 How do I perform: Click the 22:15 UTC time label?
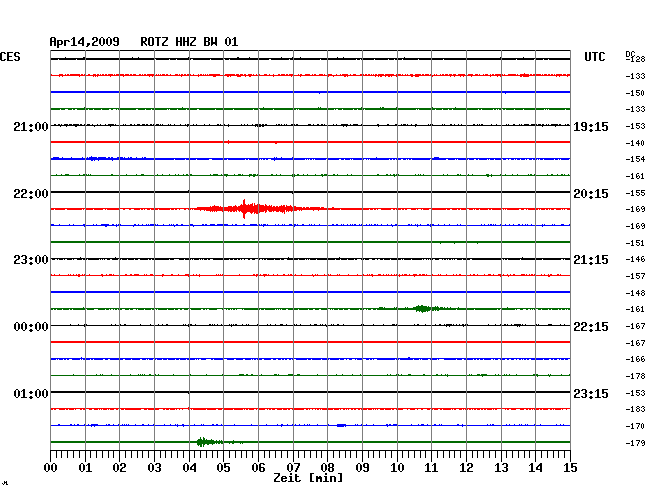click(x=591, y=327)
